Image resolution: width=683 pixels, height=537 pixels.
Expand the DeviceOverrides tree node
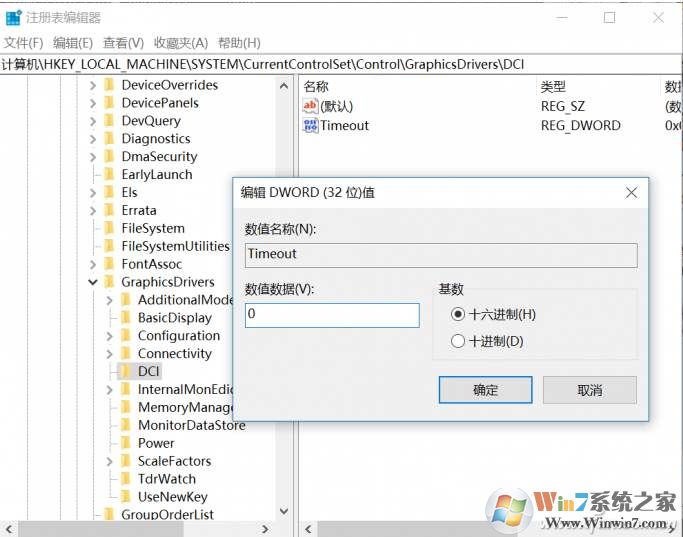tap(92, 85)
